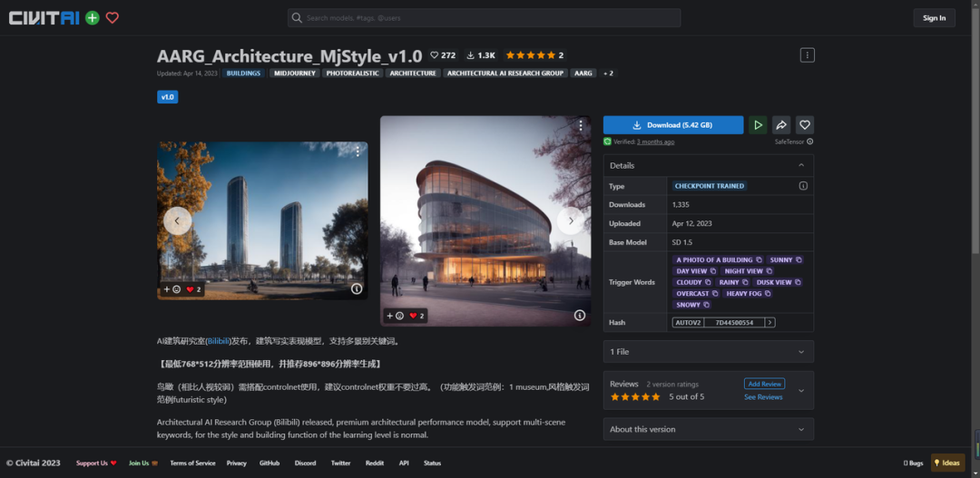Viewport: 980px width, 478px height.
Task: Click the ARCHITECTURE tag
Action: tap(413, 73)
